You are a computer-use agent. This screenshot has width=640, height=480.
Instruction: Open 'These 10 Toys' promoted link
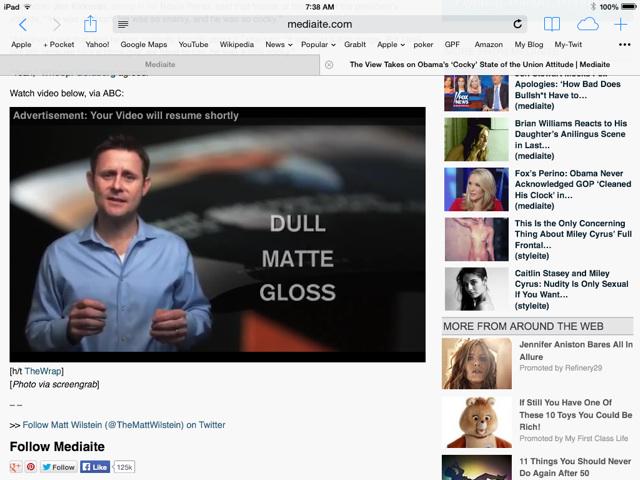click(576, 414)
